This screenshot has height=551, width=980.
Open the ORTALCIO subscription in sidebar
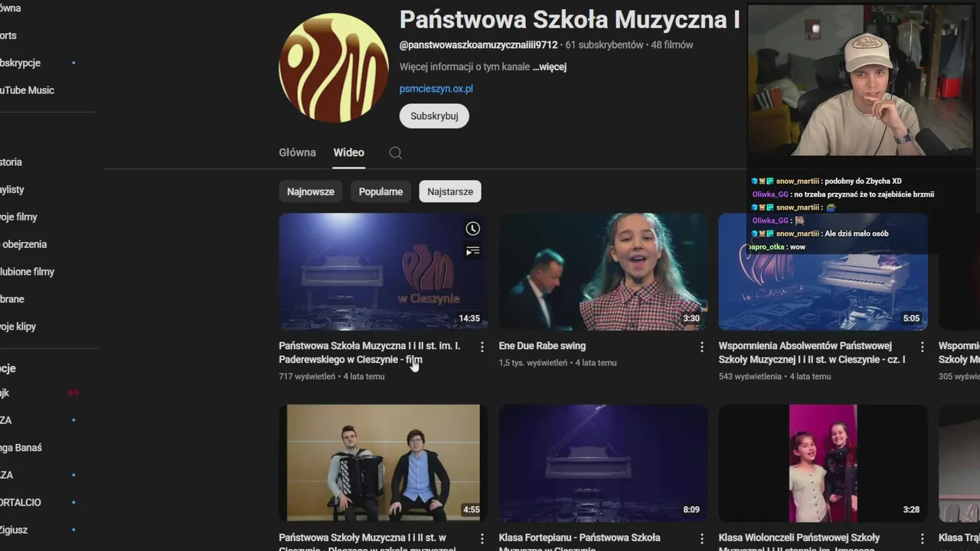(21, 503)
